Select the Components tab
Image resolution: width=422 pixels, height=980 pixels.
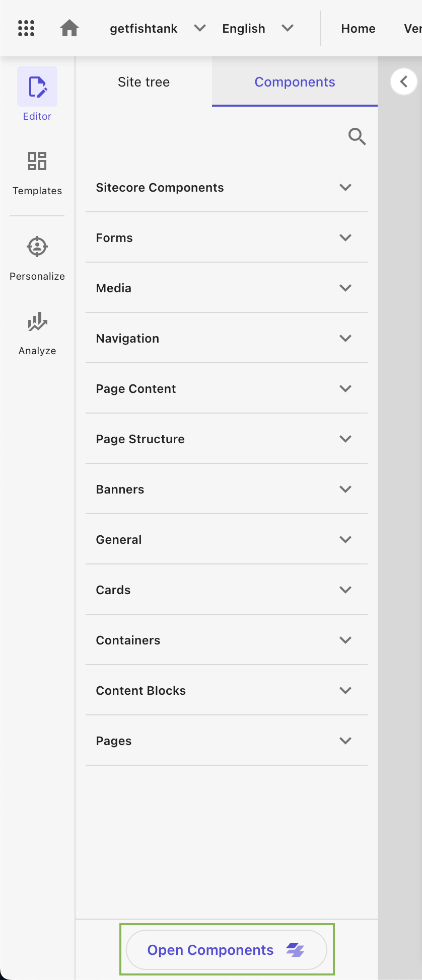(295, 81)
